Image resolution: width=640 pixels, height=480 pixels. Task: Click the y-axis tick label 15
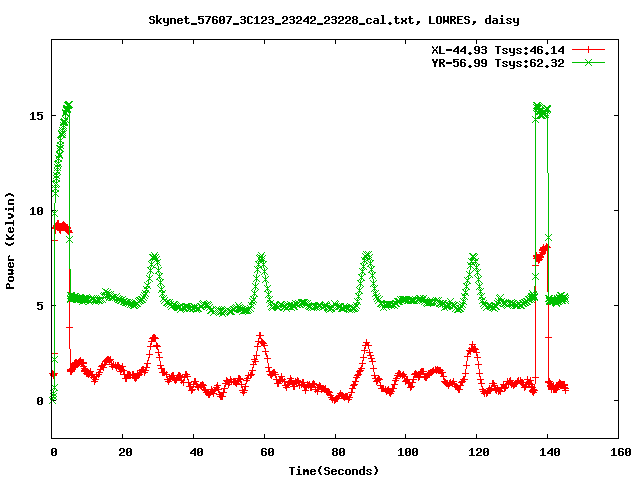(x=36, y=116)
